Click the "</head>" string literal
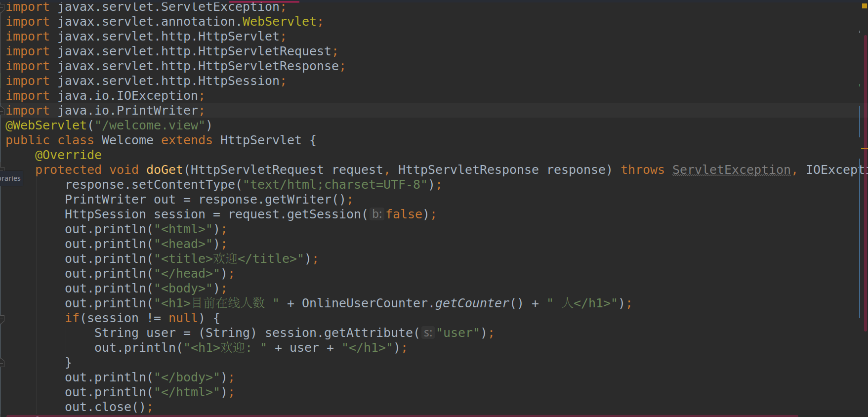This screenshot has height=417, width=868. 187,274
